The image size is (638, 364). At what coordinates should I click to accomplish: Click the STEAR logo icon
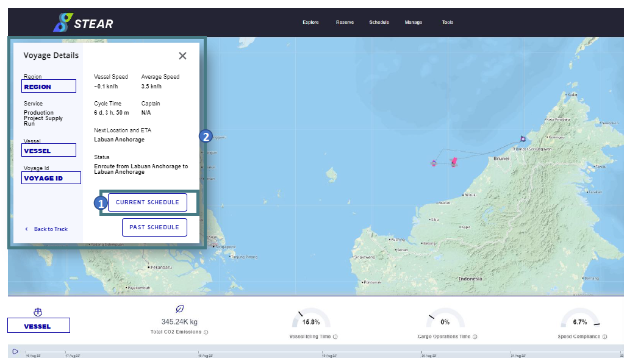(63, 23)
